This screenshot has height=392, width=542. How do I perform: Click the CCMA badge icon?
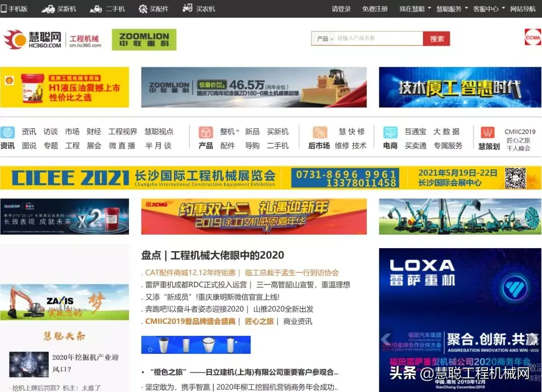532,38
